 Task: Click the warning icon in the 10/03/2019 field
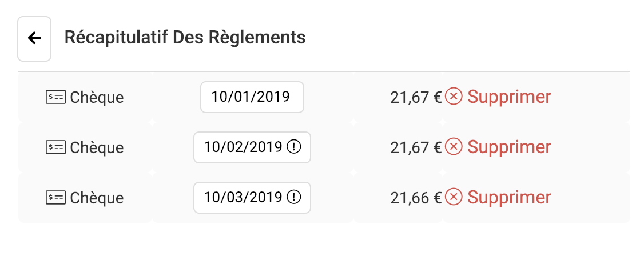(x=293, y=198)
